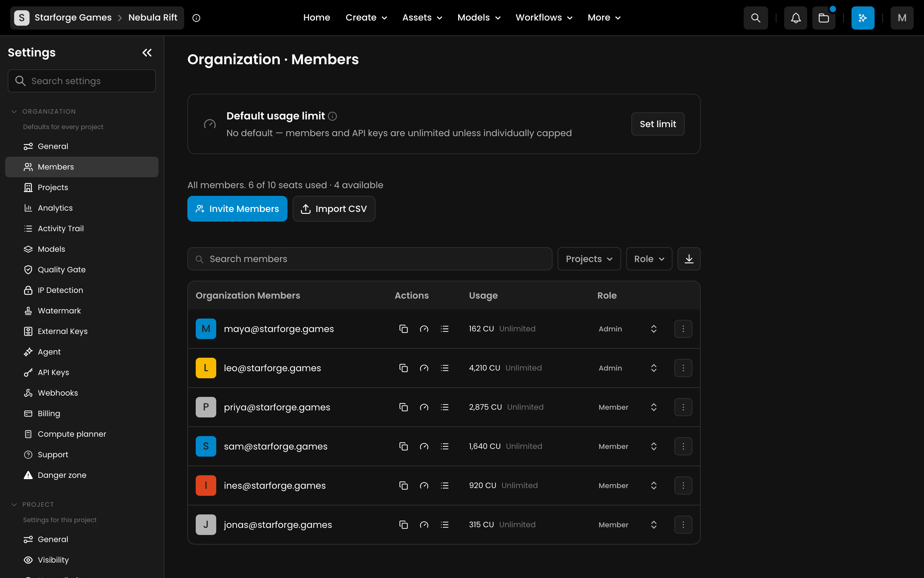This screenshot has height=578, width=924.
Task: Open three-dot menu for jonas@starforge.games
Action: click(683, 525)
